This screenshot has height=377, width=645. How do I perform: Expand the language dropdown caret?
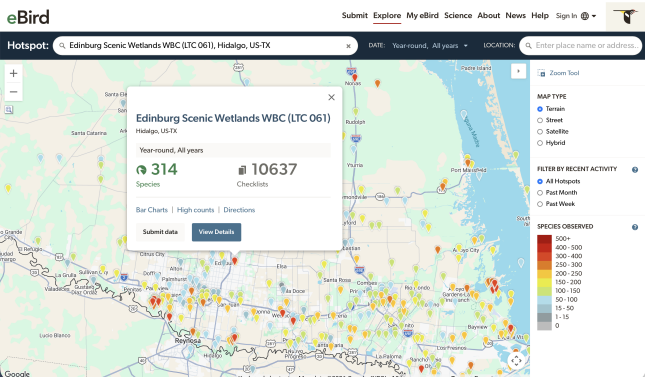(594, 16)
